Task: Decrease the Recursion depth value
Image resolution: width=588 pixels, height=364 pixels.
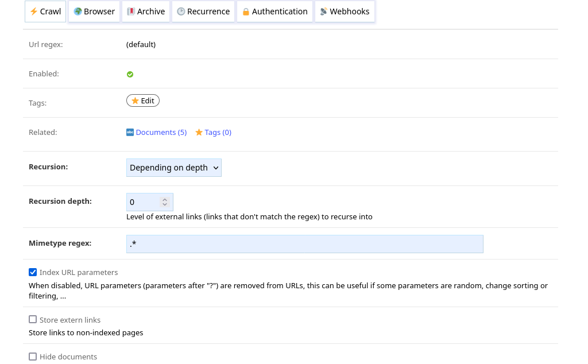Action: click(x=165, y=205)
